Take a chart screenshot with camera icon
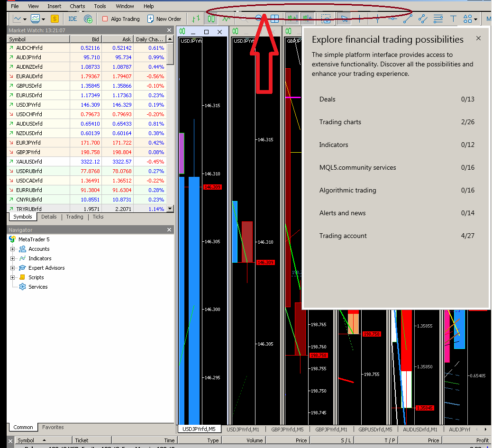 pyautogui.click(x=326, y=19)
